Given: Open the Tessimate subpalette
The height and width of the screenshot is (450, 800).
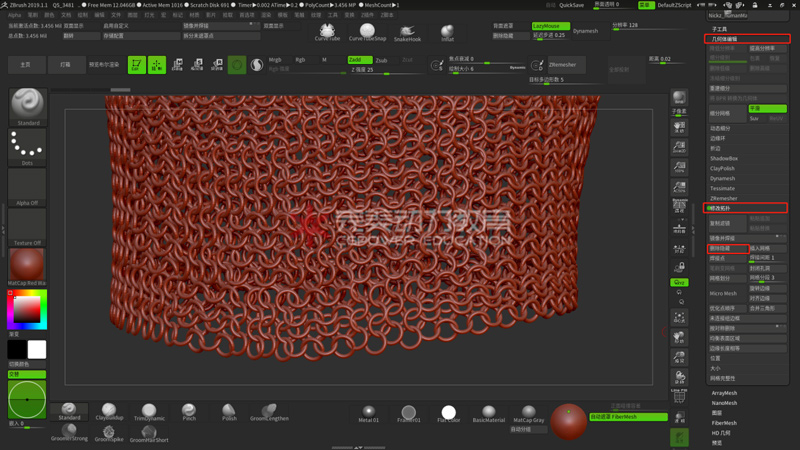Looking at the screenshot, I should click(722, 189).
